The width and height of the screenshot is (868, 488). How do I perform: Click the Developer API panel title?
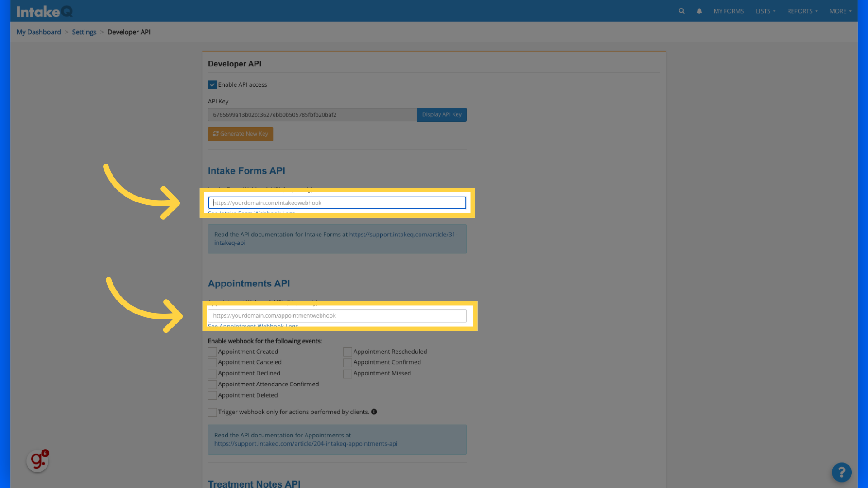pyautogui.click(x=235, y=64)
